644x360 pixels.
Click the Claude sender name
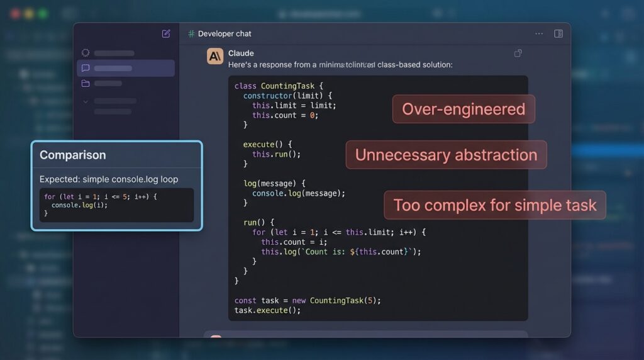(241, 53)
